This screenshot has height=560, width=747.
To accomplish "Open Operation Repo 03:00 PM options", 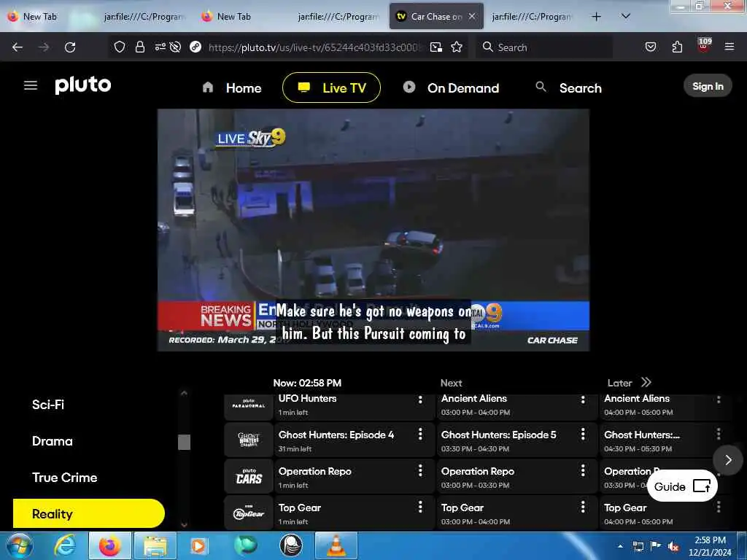I will [583, 470].
